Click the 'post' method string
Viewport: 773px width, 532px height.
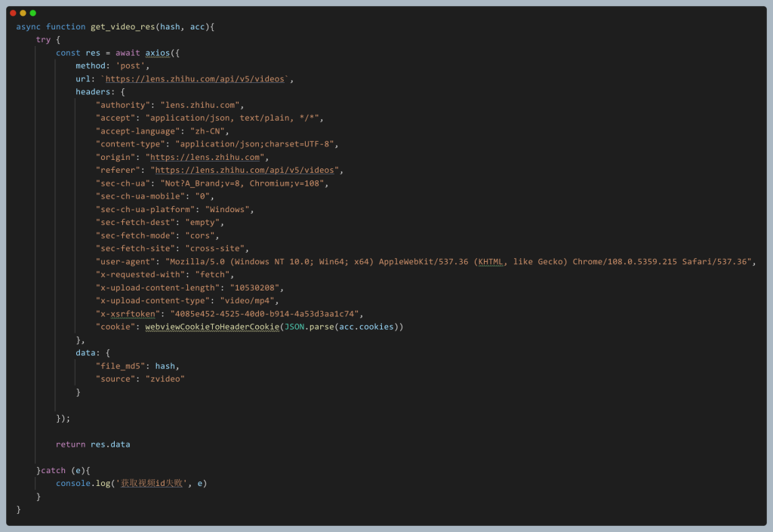132,66
